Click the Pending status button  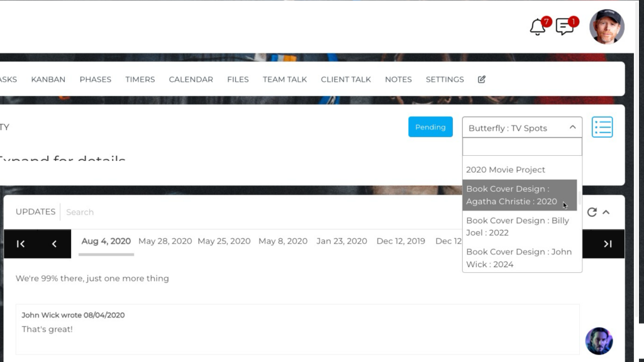430,127
